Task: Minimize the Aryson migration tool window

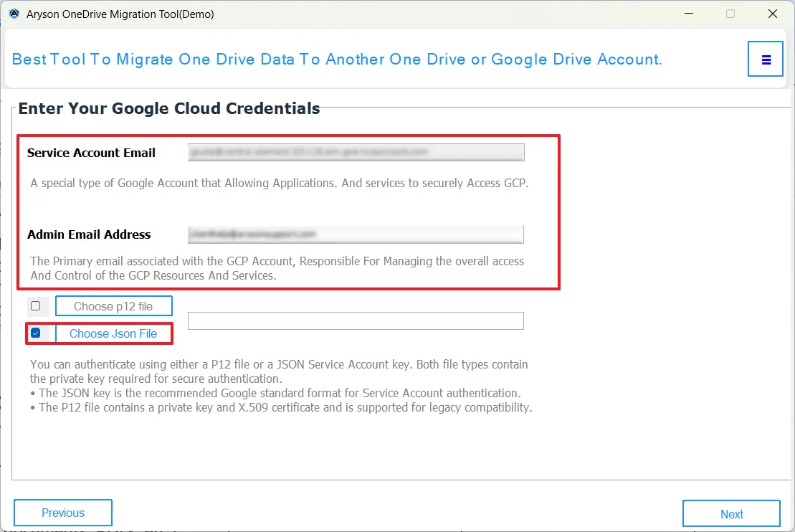Action: [687, 14]
